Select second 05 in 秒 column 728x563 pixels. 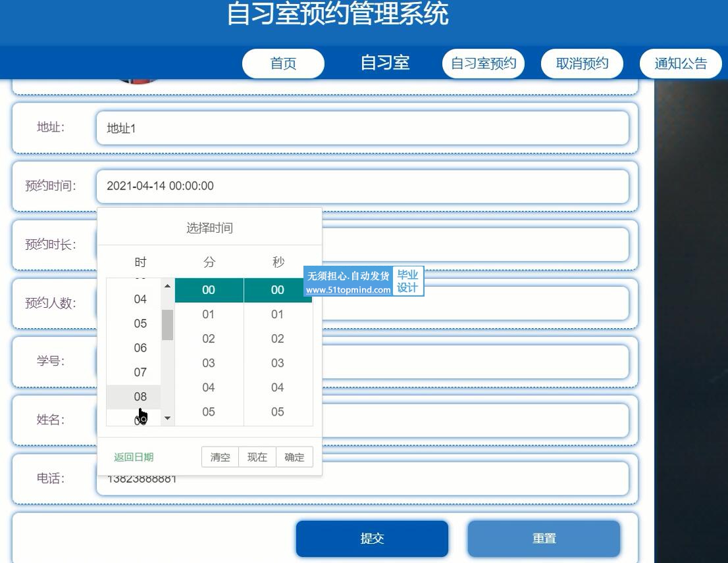(x=278, y=412)
